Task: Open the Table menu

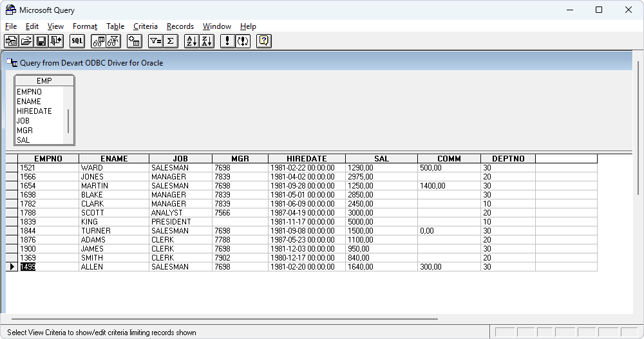Action: coord(115,26)
